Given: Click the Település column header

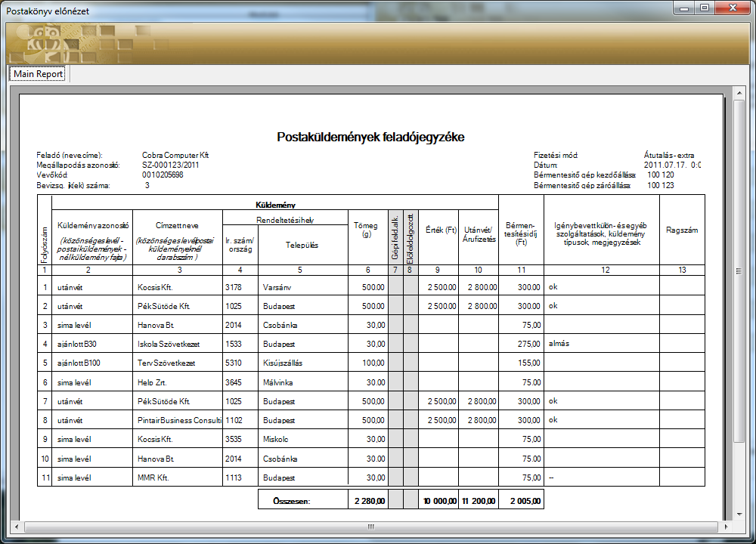Looking at the screenshot, I should (x=302, y=245).
